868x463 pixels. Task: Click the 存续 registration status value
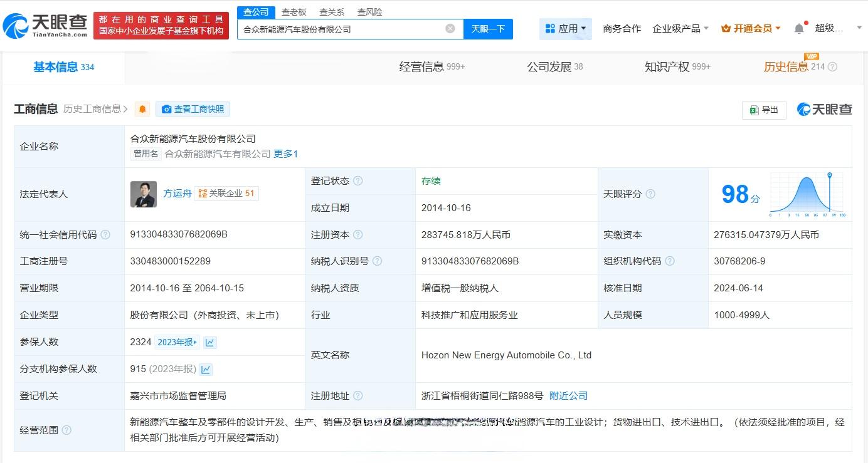pyautogui.click(x=431, y=181)
